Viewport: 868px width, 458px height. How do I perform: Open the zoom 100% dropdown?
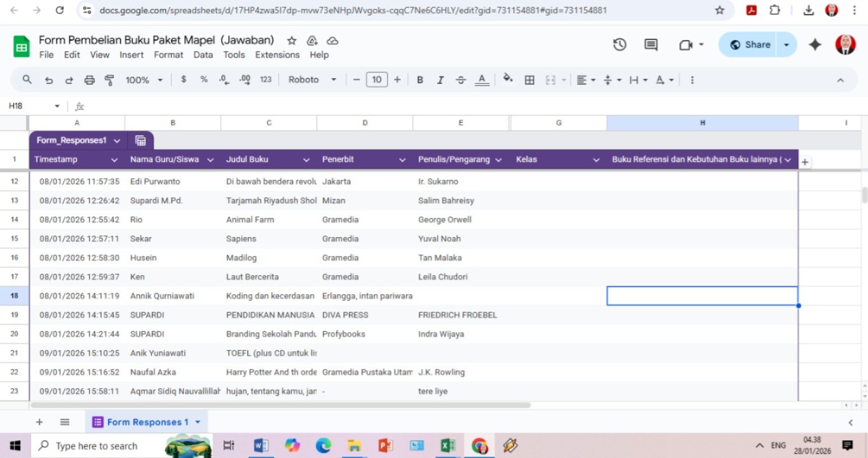(x=144, y=80)
